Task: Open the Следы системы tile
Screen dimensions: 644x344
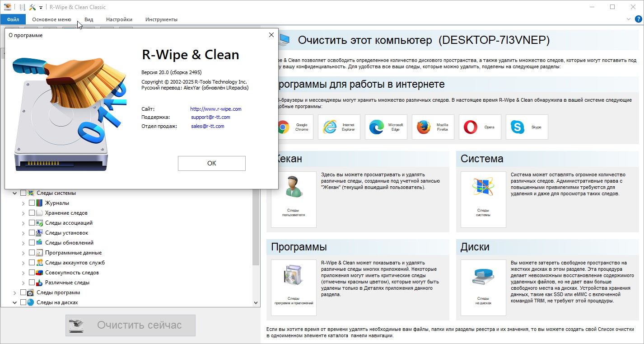Action: 483,199
